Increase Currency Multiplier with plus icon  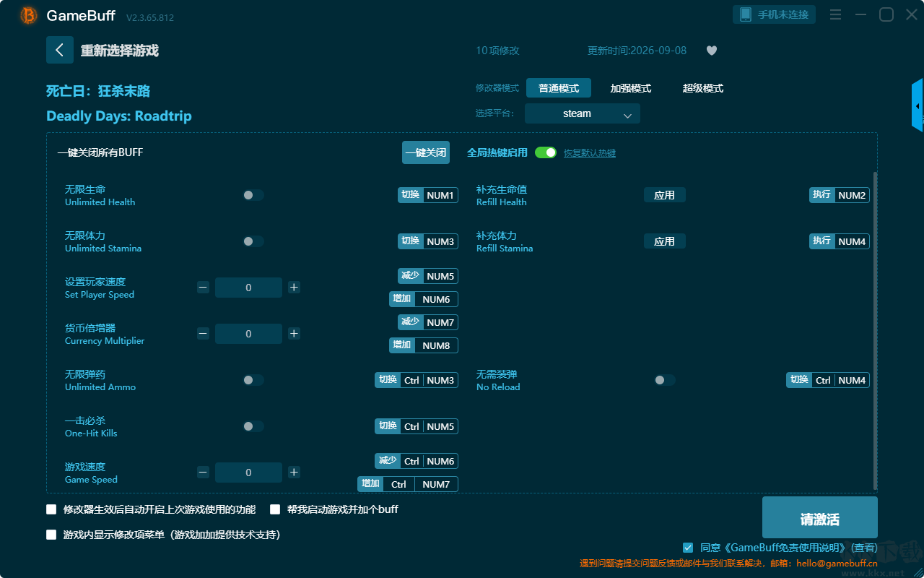coord(294,334)
